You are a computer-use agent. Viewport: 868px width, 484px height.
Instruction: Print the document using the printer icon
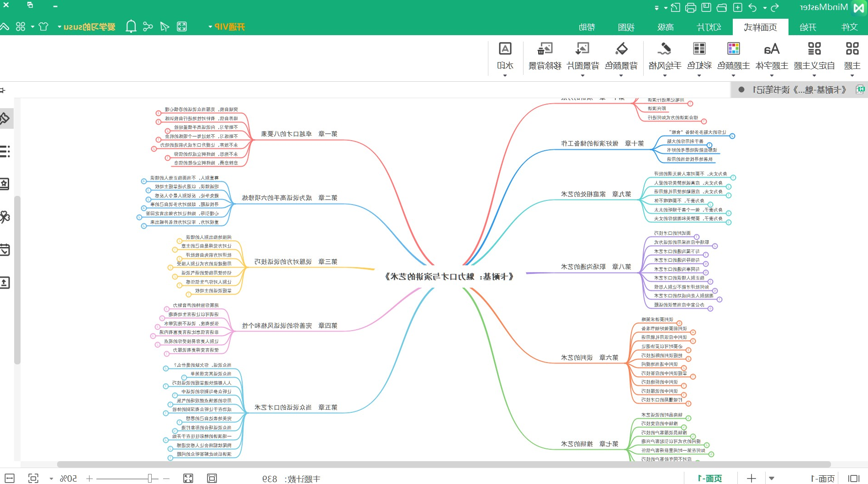tap(691, 7)
